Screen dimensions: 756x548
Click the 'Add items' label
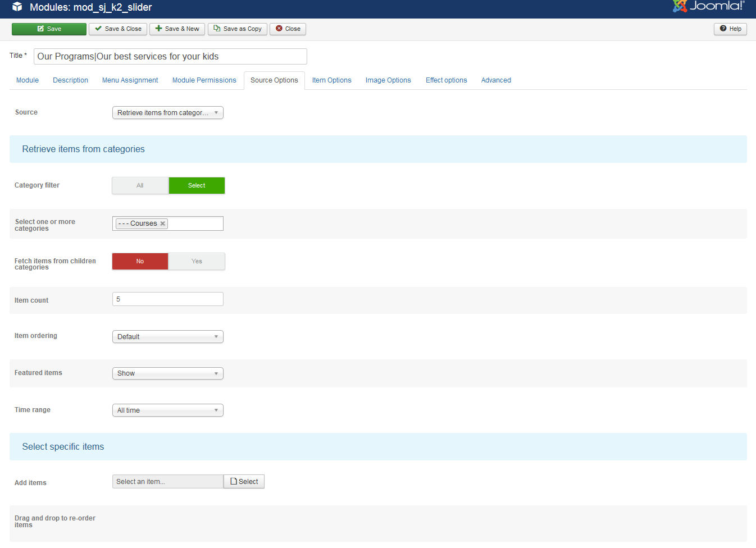point(30,483)
